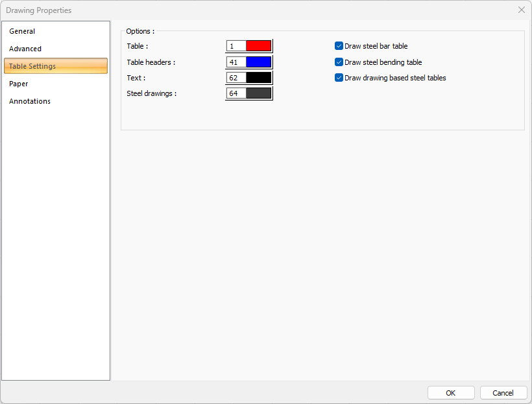This screenshot has width=532, height=404.
Task: Pick the blue Table headers color swatch
Action: click(x=258, y=62)
